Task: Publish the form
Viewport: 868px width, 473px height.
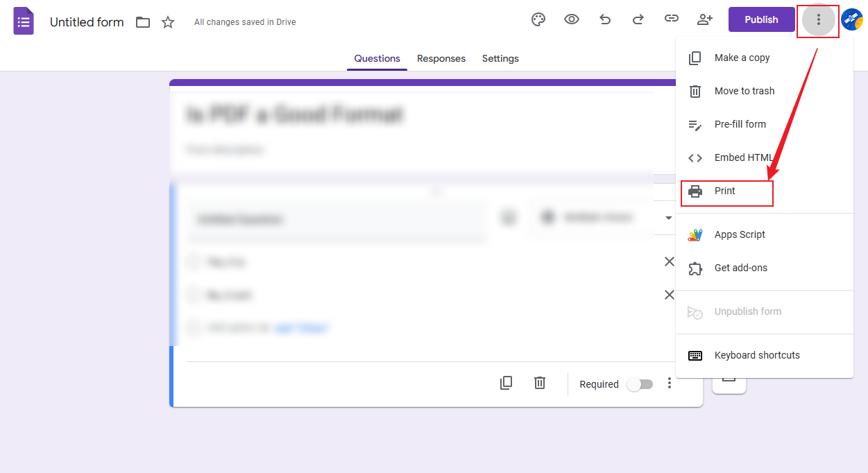Action: pyautogui.click(x=761, y=19)
